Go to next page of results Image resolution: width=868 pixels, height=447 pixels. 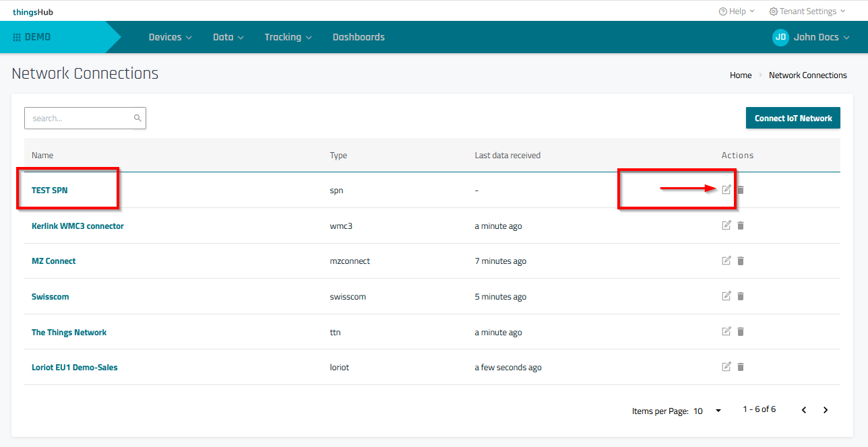(826, 410)
